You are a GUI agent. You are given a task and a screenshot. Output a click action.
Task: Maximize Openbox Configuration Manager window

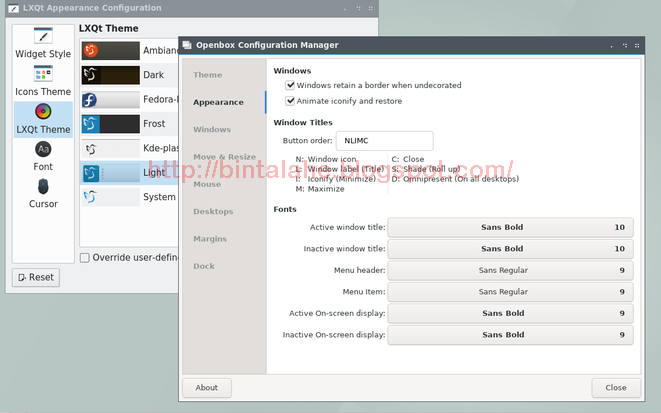(625, 46)
